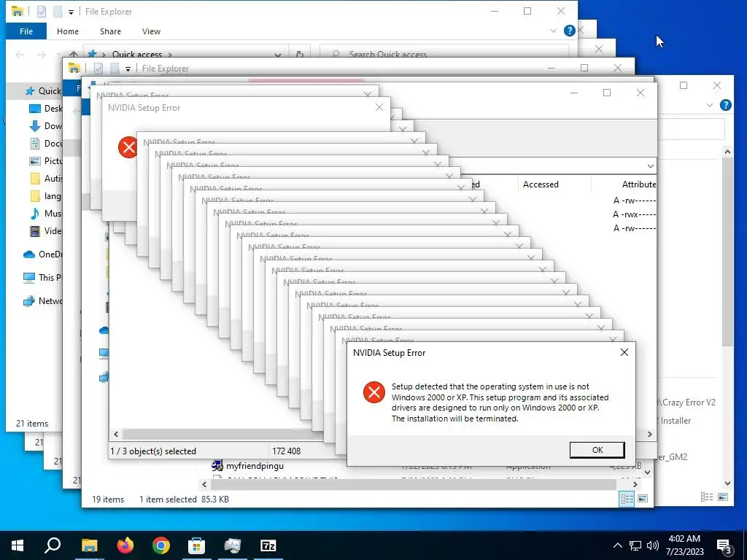This screenshot has width=747, height=560.
Task: Show hidden system tray icons
Action: (617, 545)
